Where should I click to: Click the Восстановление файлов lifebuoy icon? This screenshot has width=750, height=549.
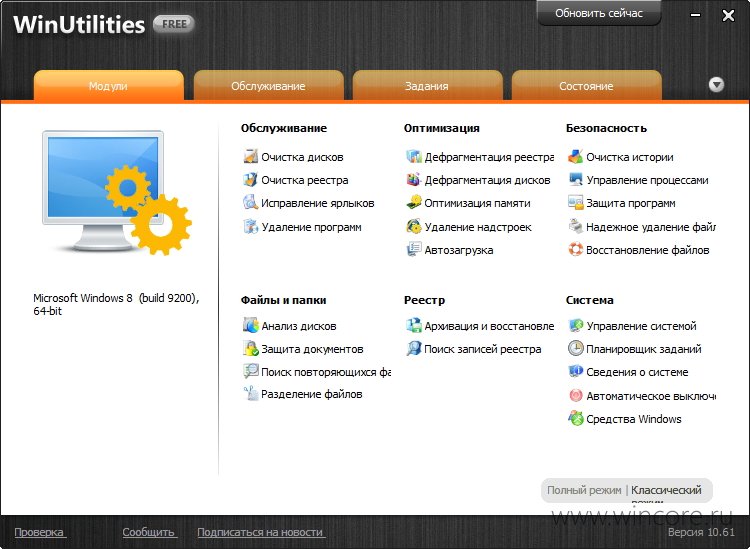575,250
